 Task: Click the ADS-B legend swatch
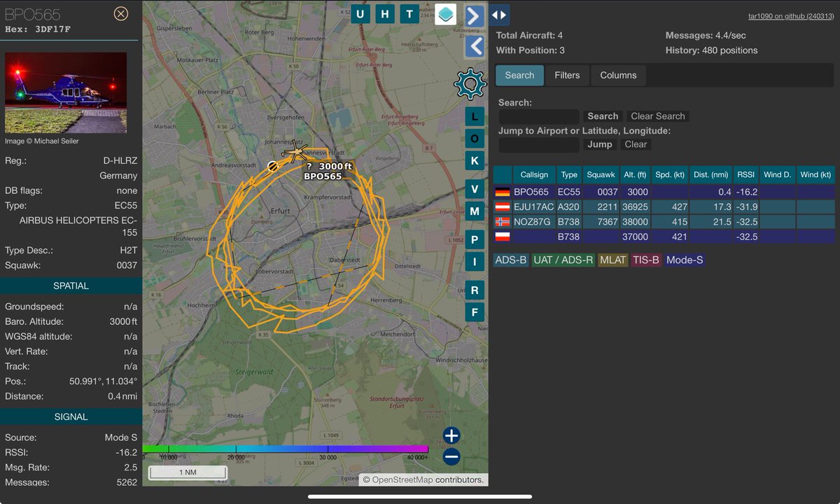coord(511,260)
